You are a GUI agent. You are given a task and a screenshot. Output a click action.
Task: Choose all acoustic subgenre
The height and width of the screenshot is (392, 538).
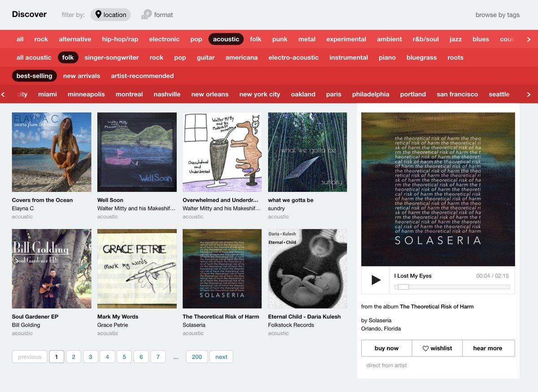point(34,57)
